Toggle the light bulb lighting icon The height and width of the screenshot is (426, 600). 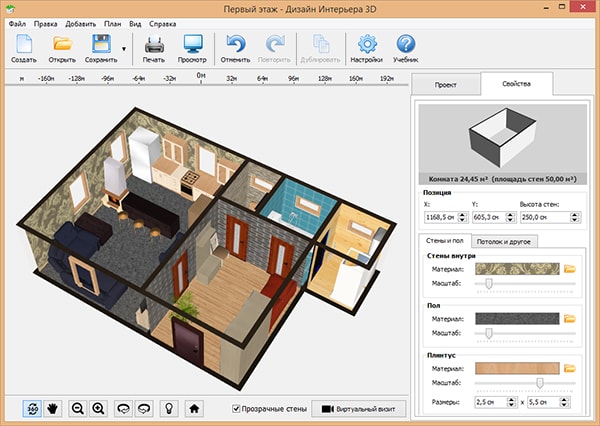click(x=170, y=408)
